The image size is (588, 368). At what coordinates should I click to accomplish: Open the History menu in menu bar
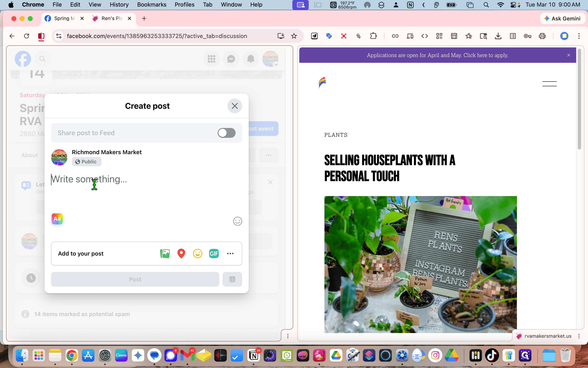119,5
